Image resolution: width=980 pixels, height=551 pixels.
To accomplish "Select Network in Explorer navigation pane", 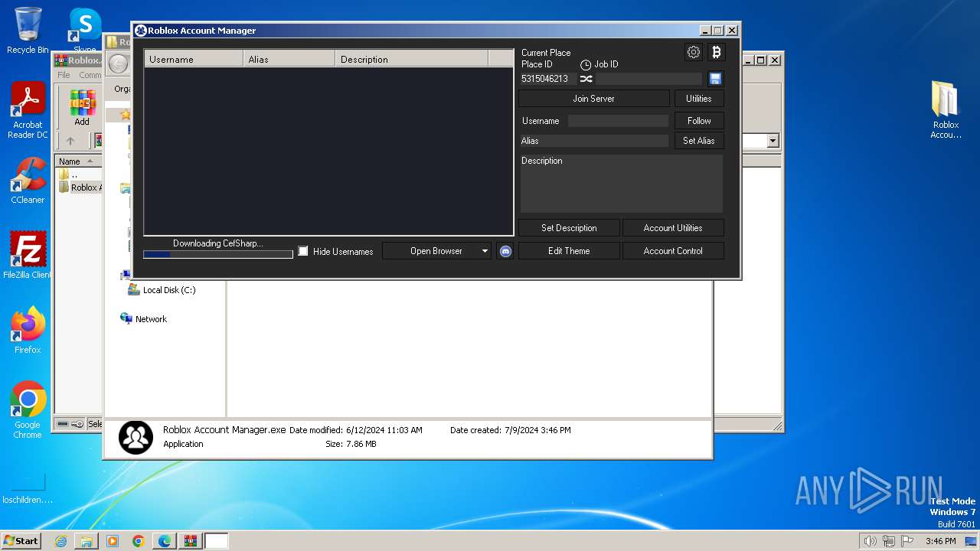I will click(x=144, y=319).
